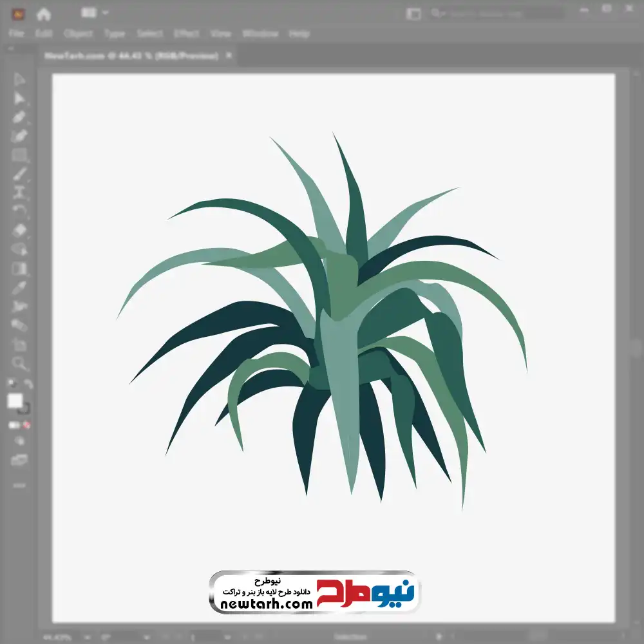Close the NewTarh.com document tab
This screenshot has height=644, width=644.
coord(229,55)
